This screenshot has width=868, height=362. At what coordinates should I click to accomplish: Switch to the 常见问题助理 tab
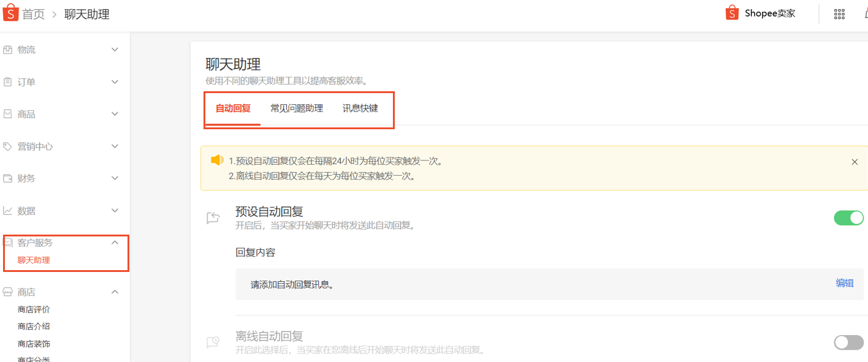click(x=297, y=108)
